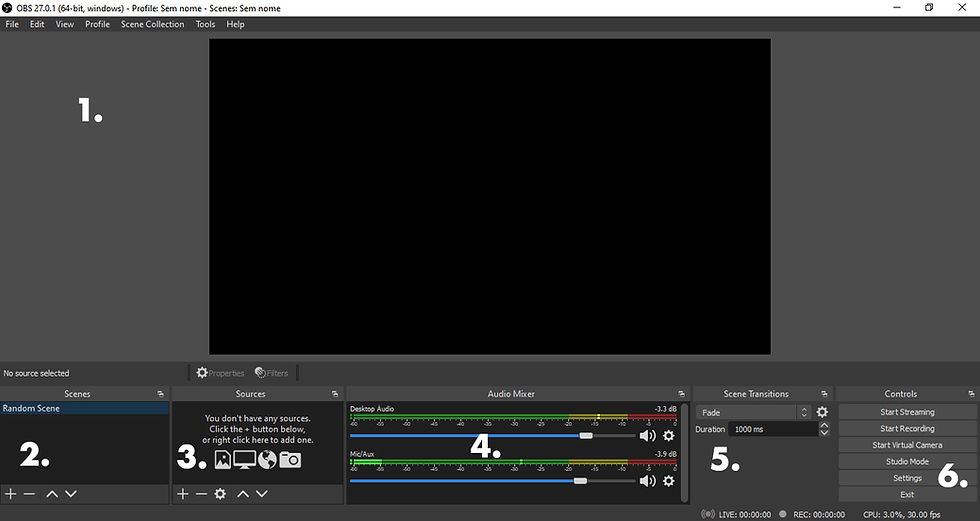Image resolution: width=980 pixels, height=521 pixels.
Task: Open the Scene Collection menu
Action: pos(152,24)
